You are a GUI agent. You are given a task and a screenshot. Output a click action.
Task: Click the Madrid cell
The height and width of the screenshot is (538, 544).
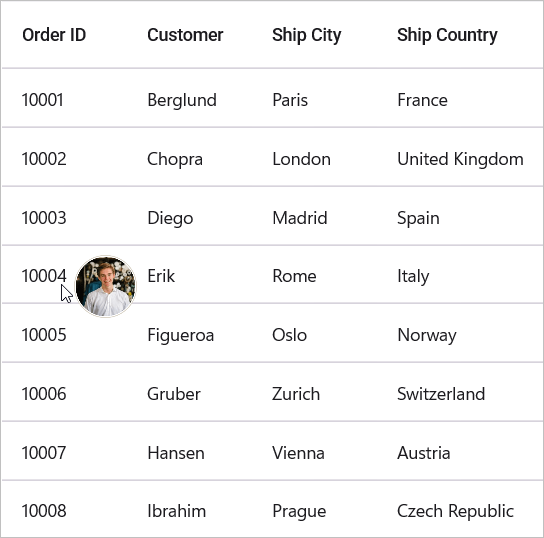(300, 218)
